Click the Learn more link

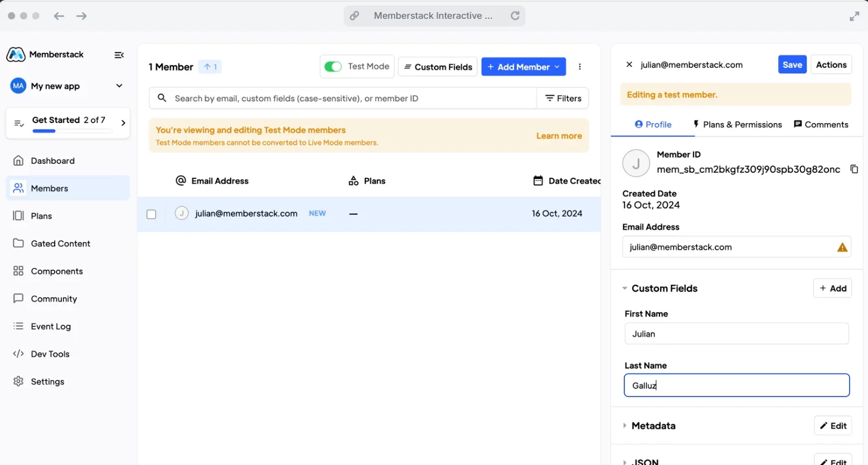(558, 136)
